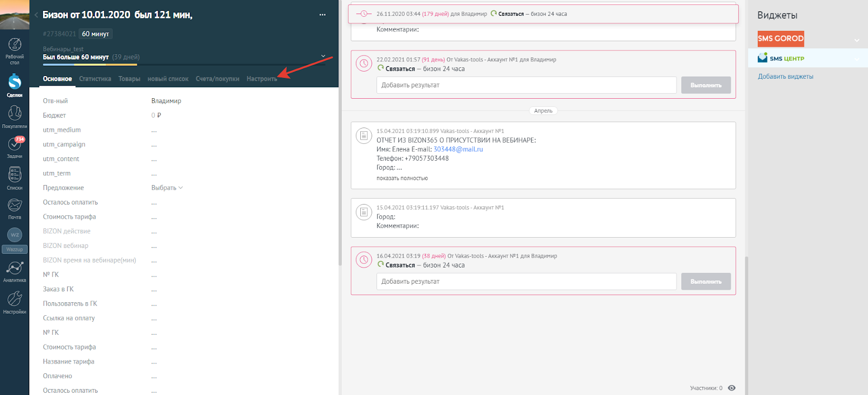Switch to the Статистика tab
Screen dimensions: 868x395
point(95,79)
